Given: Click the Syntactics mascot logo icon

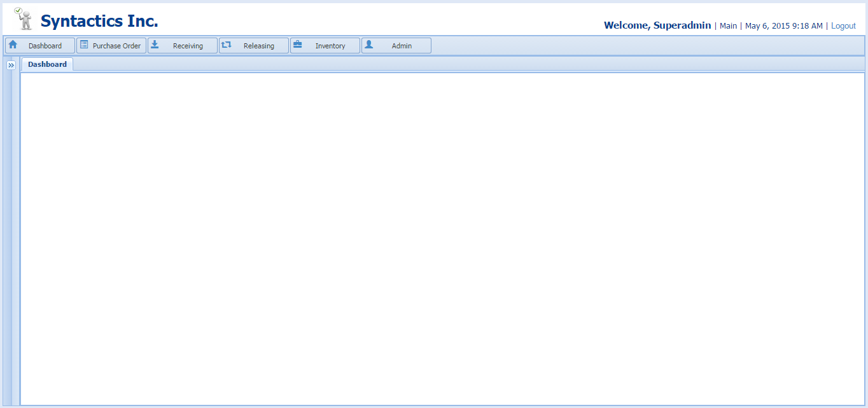Looking at the screenshot, I should [x=24, y=18].
